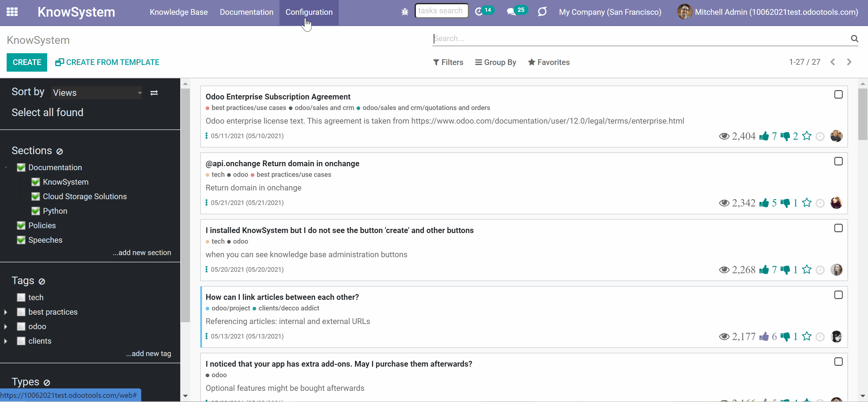Viewport: 868px width, 402px height.
Task: Clear selected Sections with reset icon
Action: point(60,151)
